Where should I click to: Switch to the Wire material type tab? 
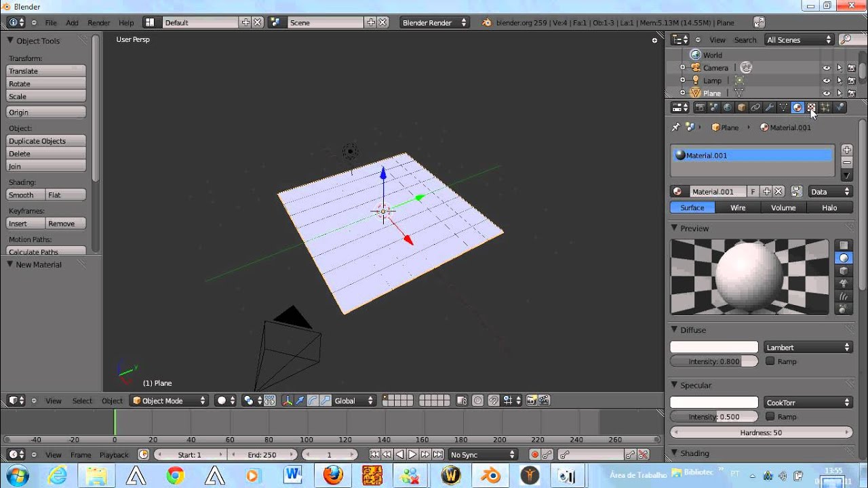(738, 208)
